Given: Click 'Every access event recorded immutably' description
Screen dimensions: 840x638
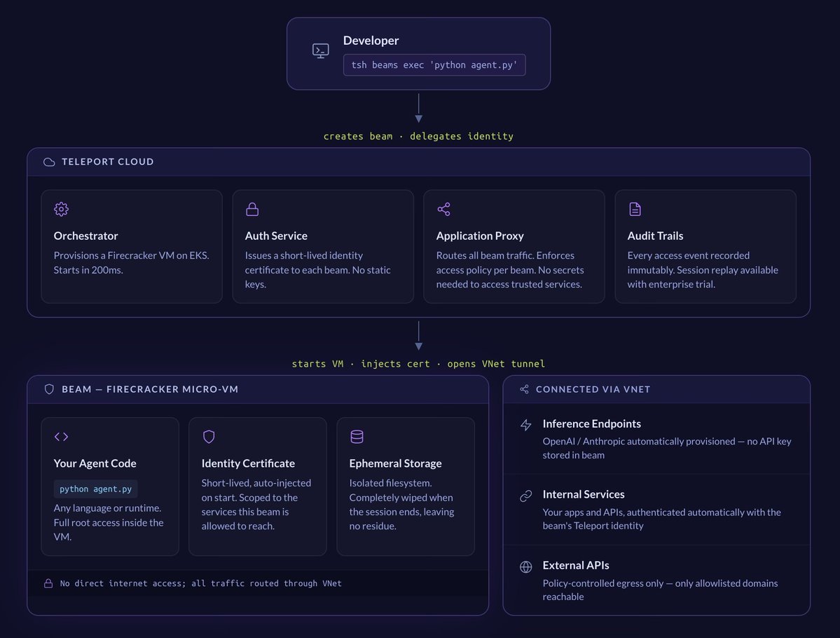Looking at the screenshot, I should click(x=703, y=270).
